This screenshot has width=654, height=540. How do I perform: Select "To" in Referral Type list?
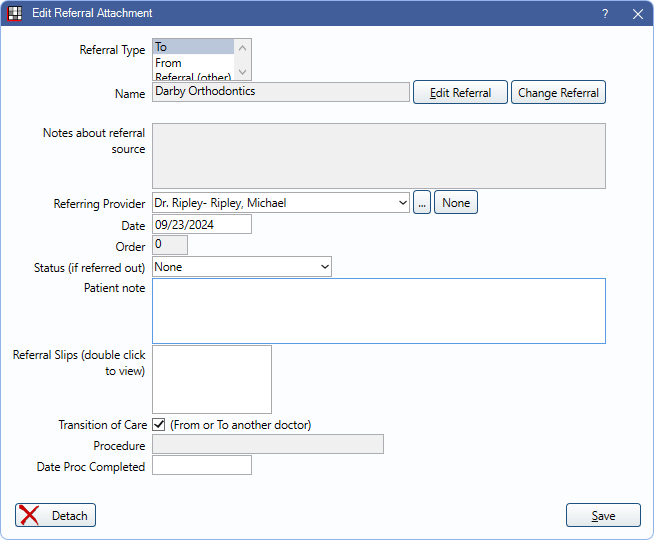[x=193, y=47]
